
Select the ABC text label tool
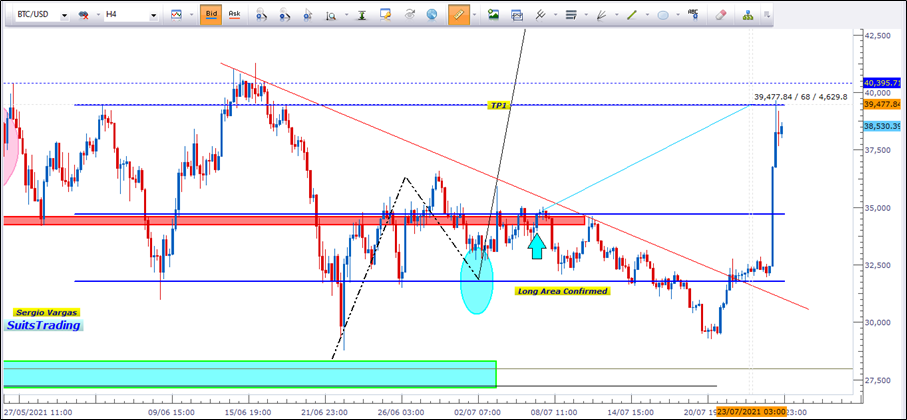pos(691,15)
